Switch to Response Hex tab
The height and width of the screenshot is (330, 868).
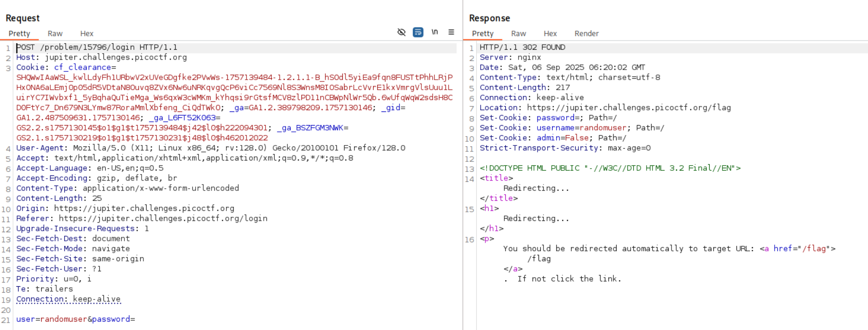coord(550,34)
